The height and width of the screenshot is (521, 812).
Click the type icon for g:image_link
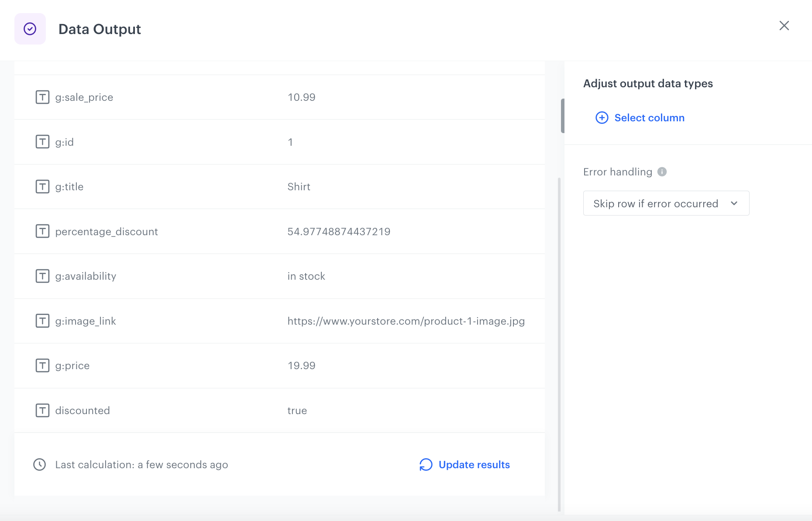pyautogui.click(x=42, y=321)
